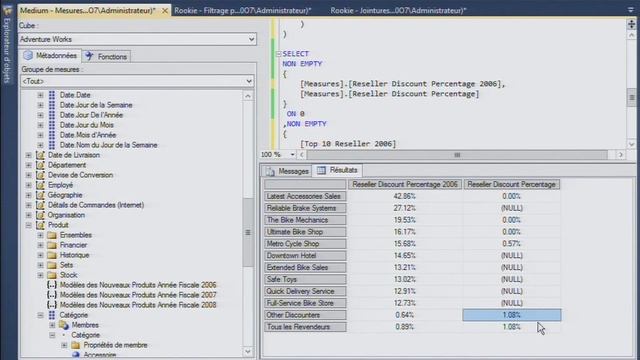Select the Other Discounters row header
The height and width of the screenshot is (360, 640).
point(305,315)
